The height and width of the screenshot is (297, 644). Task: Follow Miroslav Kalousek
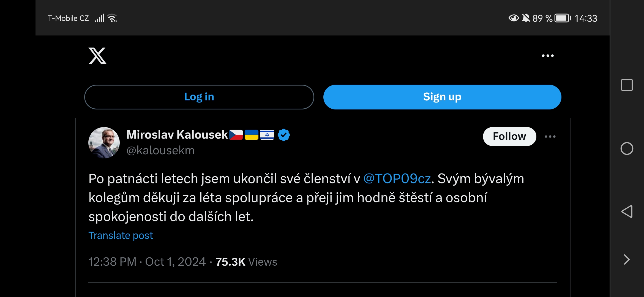(x=509, y=136)
